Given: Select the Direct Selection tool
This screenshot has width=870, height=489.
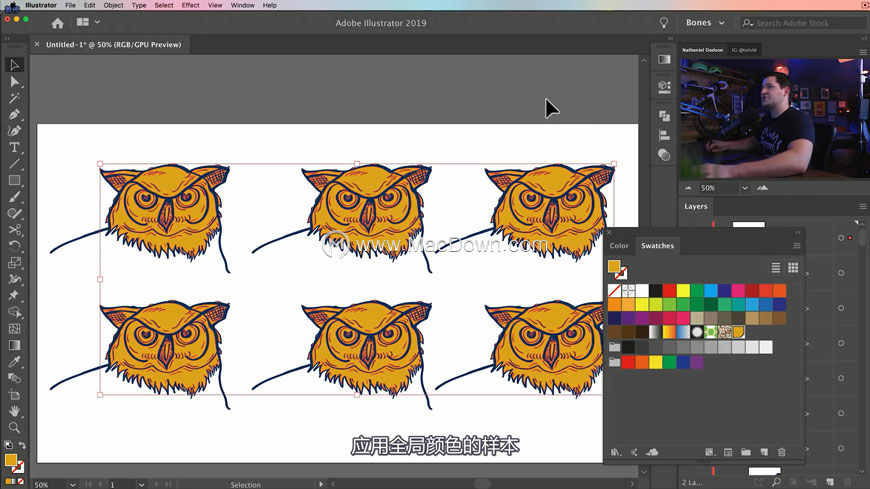Looking at the screenshot, I should coord(14,82).
